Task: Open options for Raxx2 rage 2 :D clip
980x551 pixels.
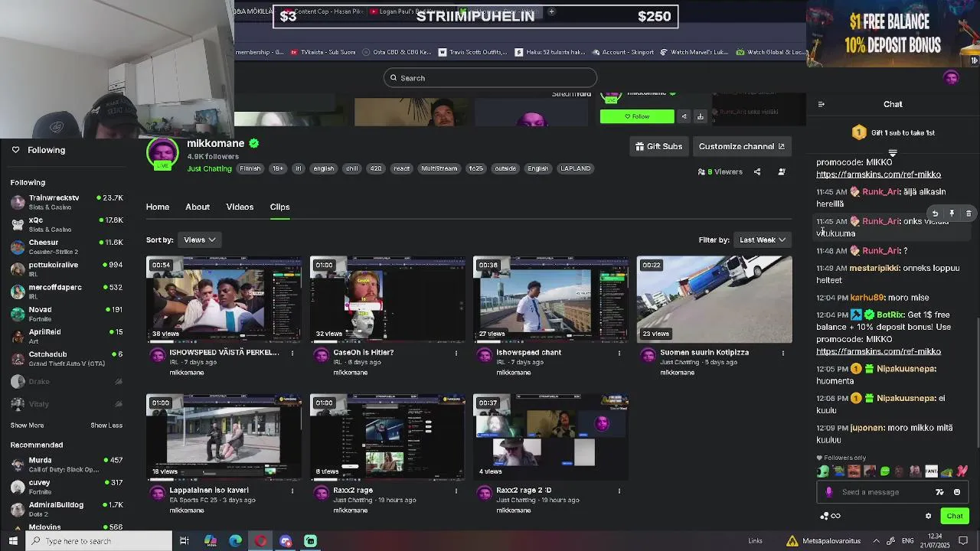Action: [x=619, y=491]
